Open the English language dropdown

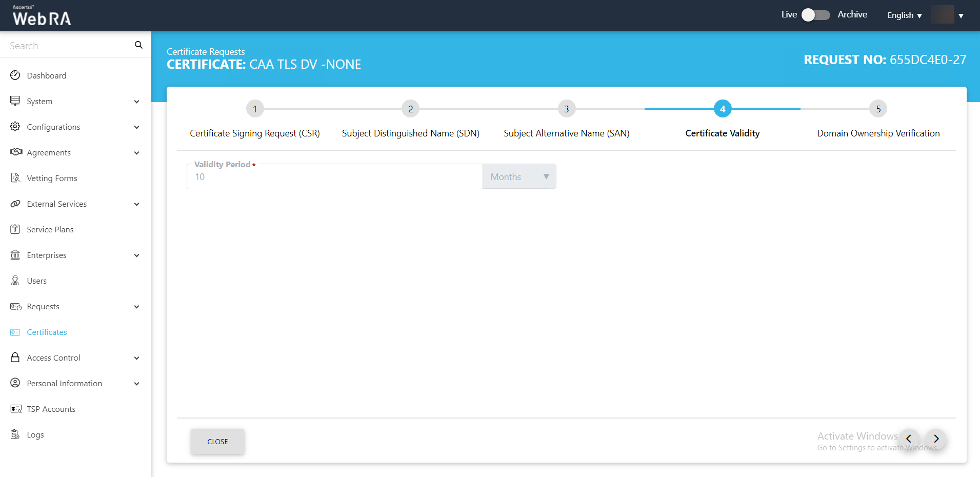[905, 15]
